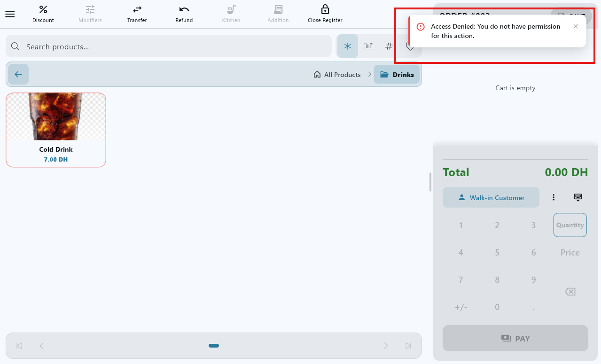601x364 pixels.
Task: Jump to first page of products
Action: (19, 346)
